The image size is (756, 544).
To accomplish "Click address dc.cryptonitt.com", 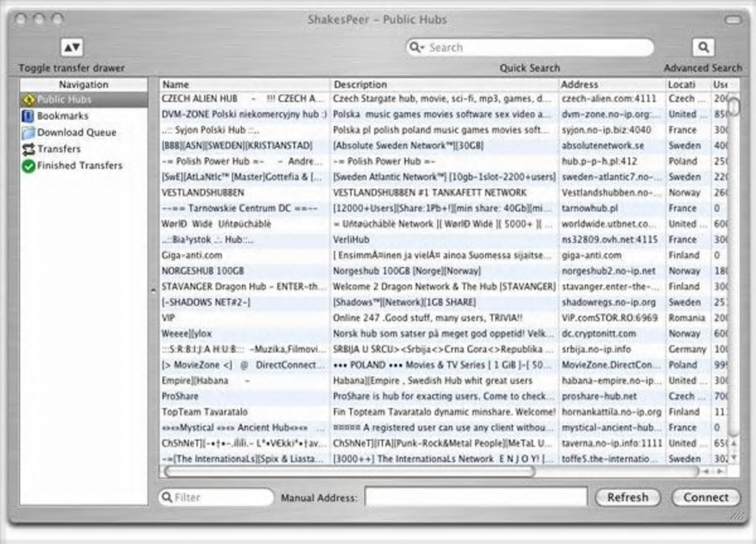I will pyautogui.click(x=598, y=334).
